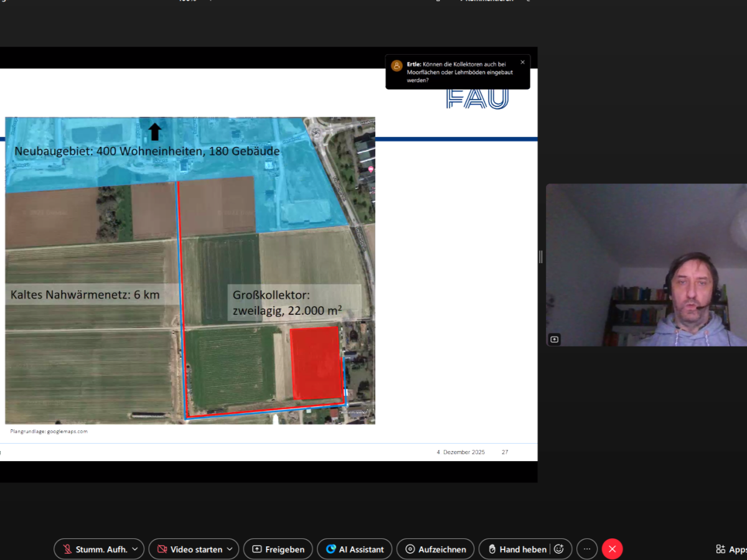
Task: Open audio options chevron beside Stumm. Aufh.
Action: coord(135,549)
